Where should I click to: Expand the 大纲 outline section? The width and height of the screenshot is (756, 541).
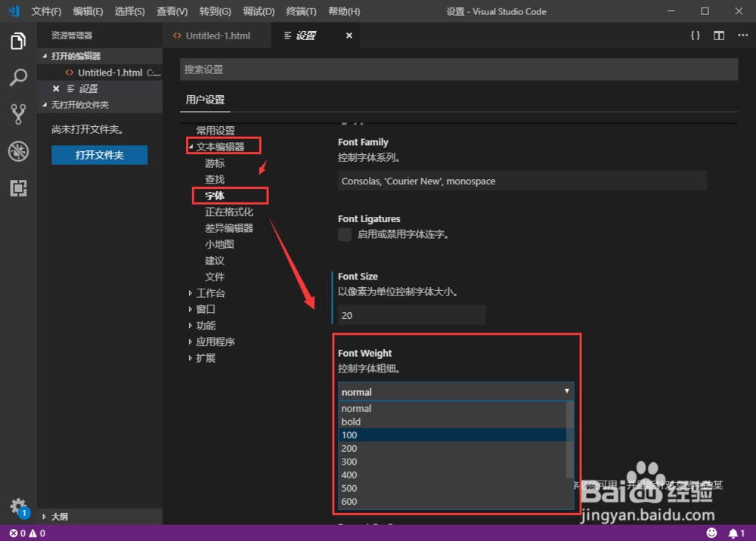100,517
